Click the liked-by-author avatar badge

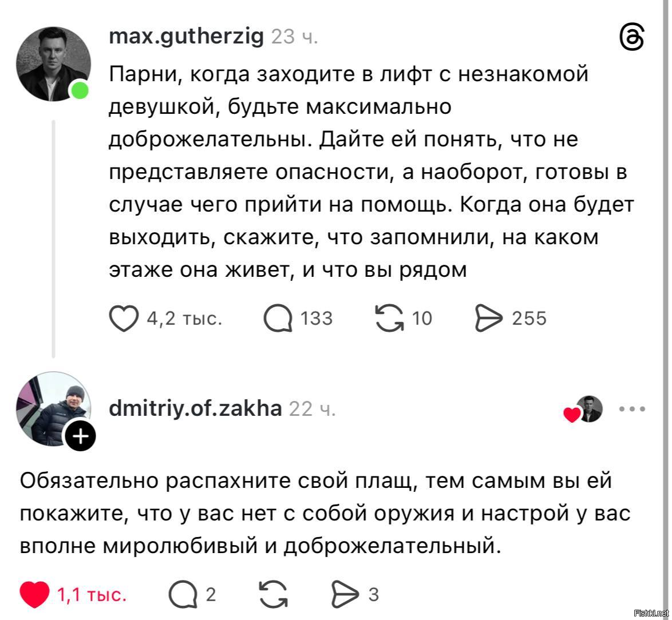tap(588, 409)
